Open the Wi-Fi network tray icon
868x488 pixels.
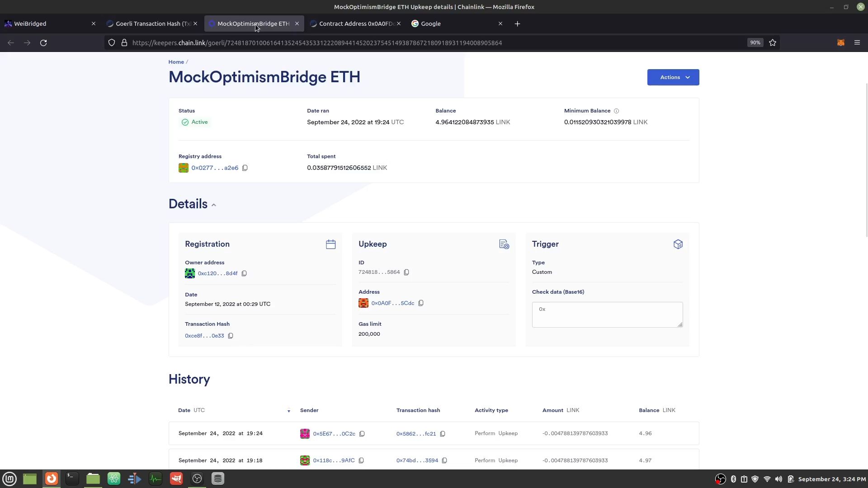tap(767, 479)
